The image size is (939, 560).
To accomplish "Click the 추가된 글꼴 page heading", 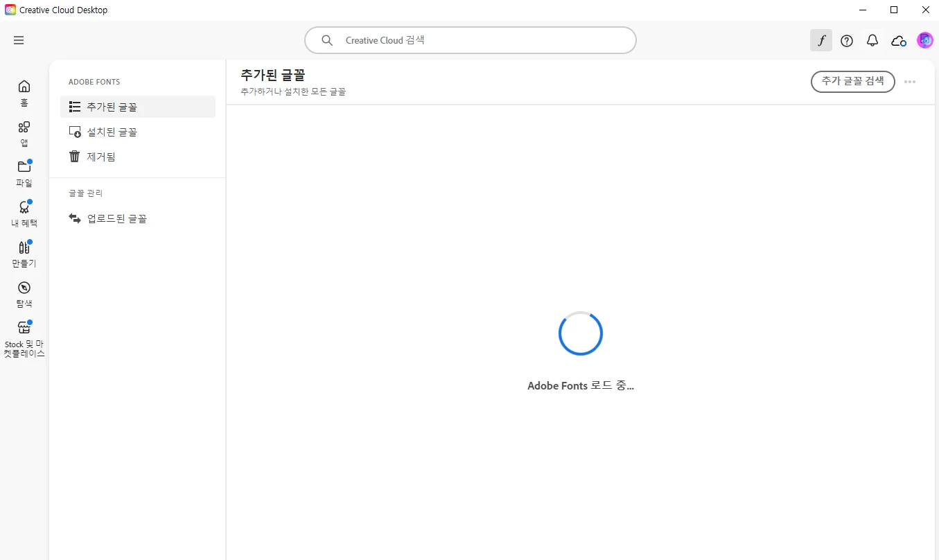I will pos(273,75).
